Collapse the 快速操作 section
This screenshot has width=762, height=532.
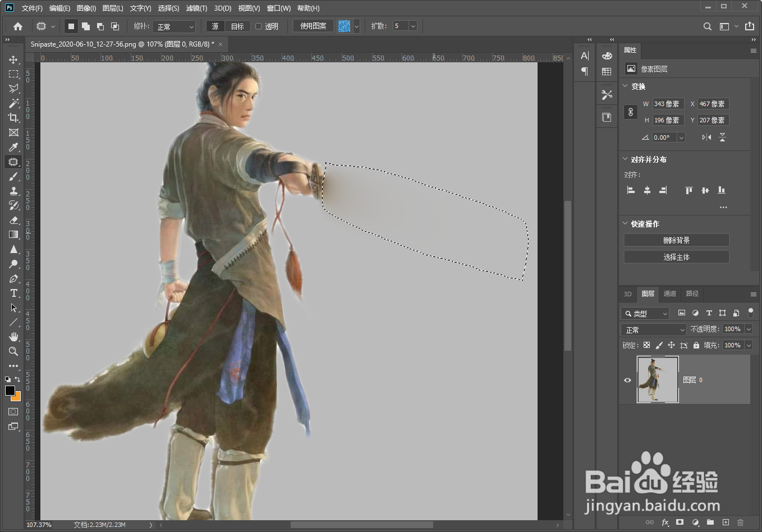(x=626, y=223)
